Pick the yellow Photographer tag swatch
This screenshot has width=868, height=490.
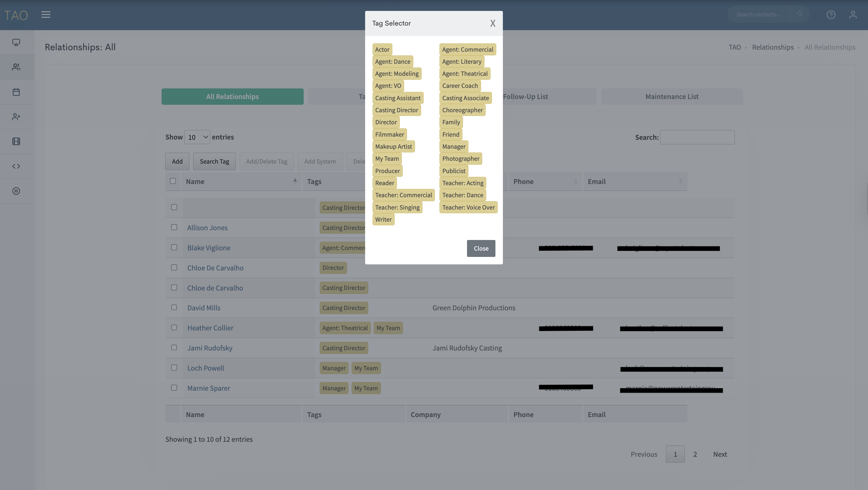point(460,159)
